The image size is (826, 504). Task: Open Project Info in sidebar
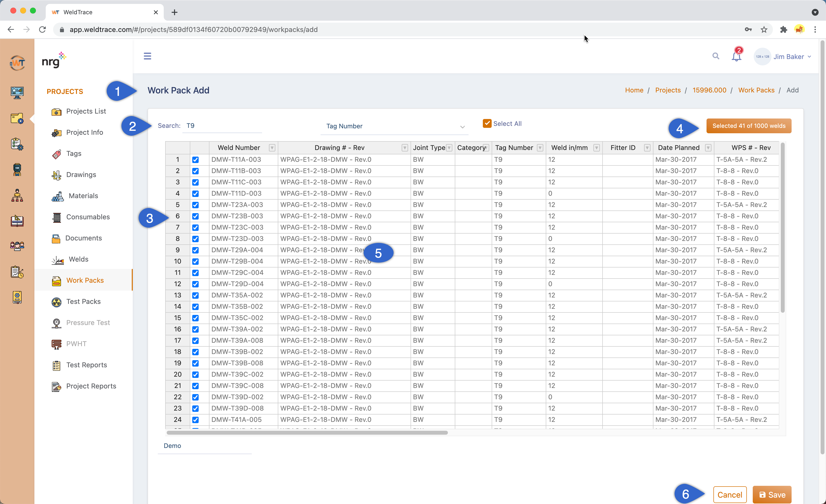point(85,132)
